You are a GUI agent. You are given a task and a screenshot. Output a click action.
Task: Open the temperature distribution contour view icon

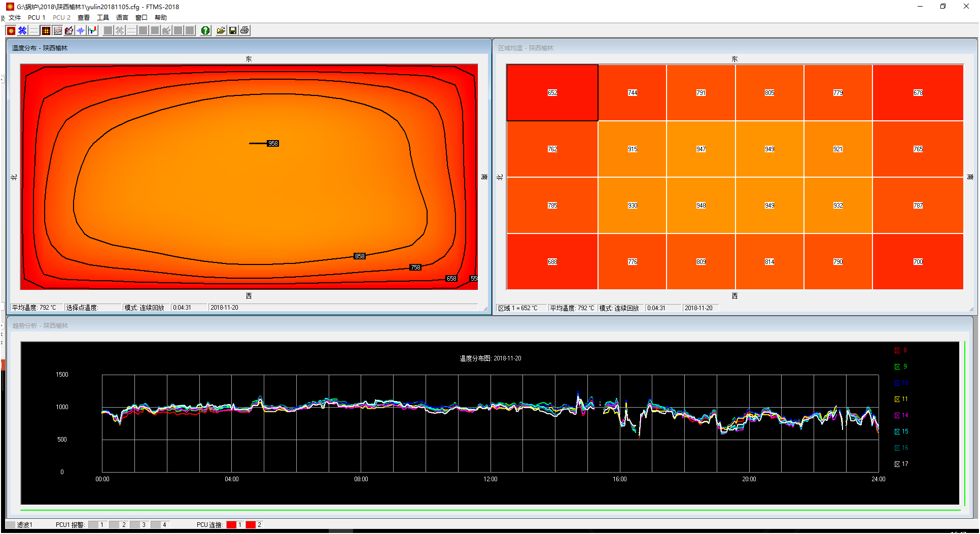point(11,30)
